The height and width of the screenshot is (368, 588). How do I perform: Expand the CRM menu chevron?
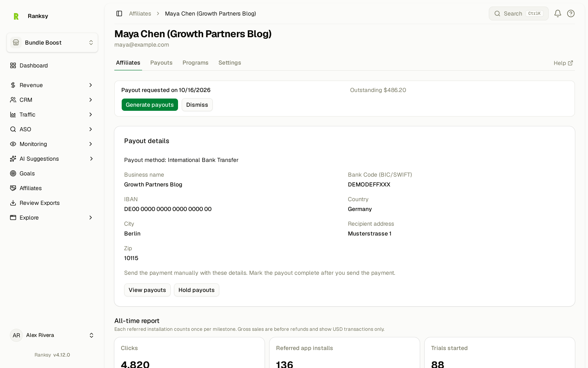coord(91,100)
